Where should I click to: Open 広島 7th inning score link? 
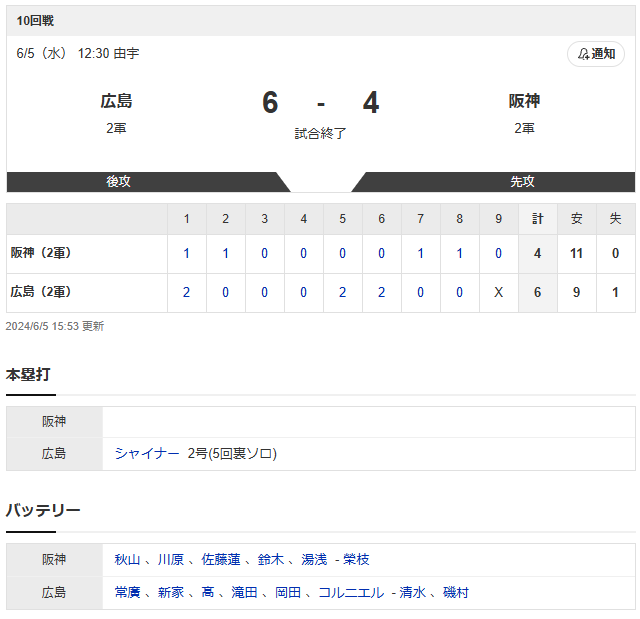click(420, 293)
